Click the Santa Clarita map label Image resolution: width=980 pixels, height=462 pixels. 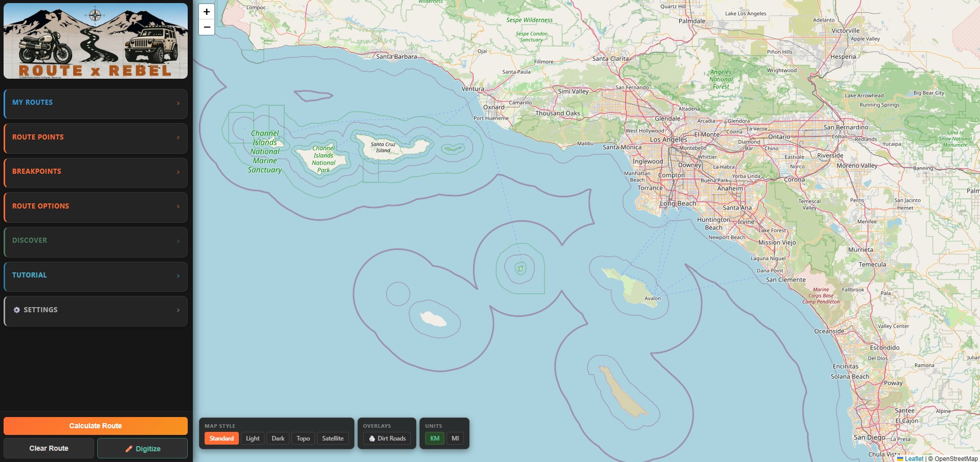tap(611, 58)
